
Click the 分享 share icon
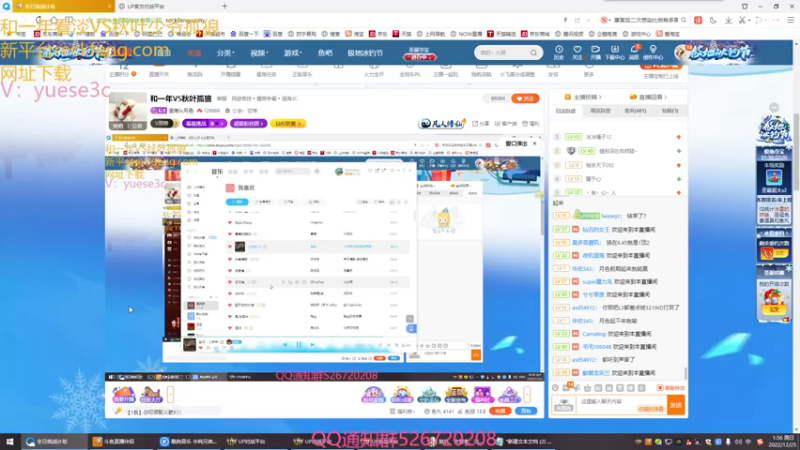(481, 123)
